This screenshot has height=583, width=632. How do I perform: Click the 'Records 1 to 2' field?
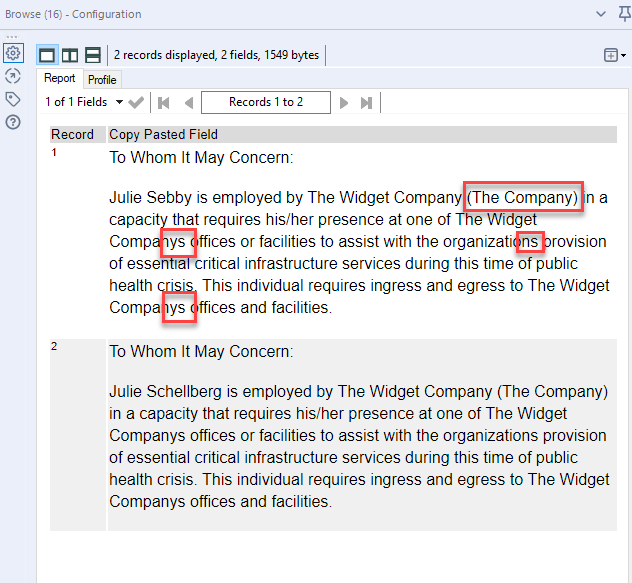pos(266,102)
